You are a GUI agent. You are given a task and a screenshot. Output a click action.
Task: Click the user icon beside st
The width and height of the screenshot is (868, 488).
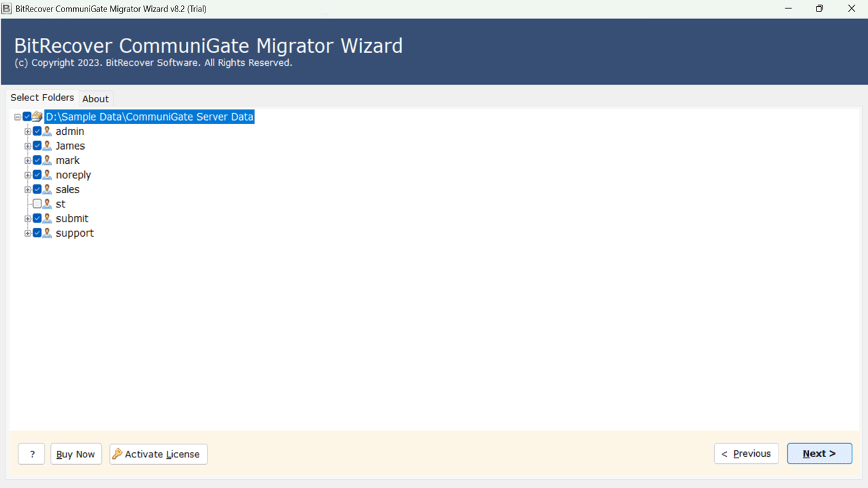47,204
